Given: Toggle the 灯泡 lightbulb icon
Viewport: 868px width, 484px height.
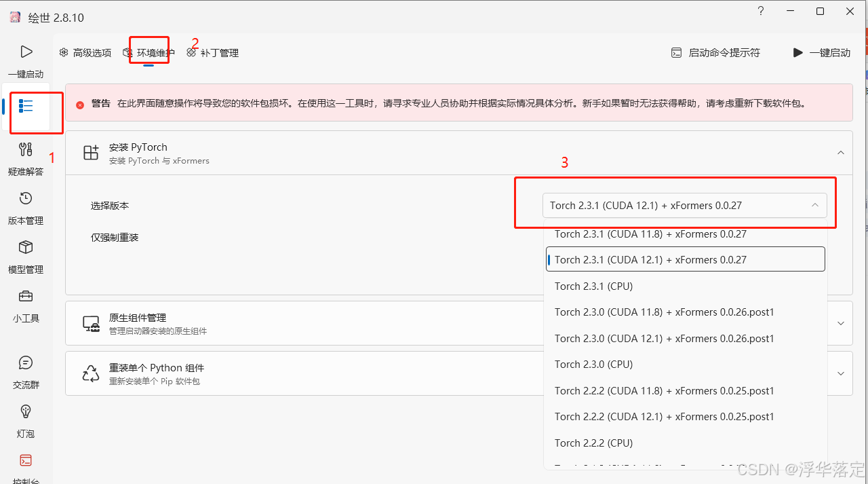Looking at the screenshot, I should tap(26, 411).
